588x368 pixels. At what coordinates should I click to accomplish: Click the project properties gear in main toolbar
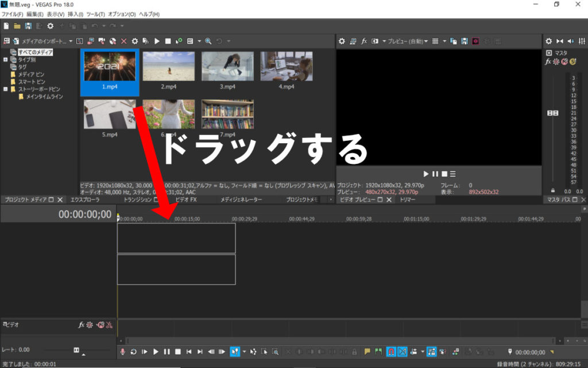(x=50, y=26)
